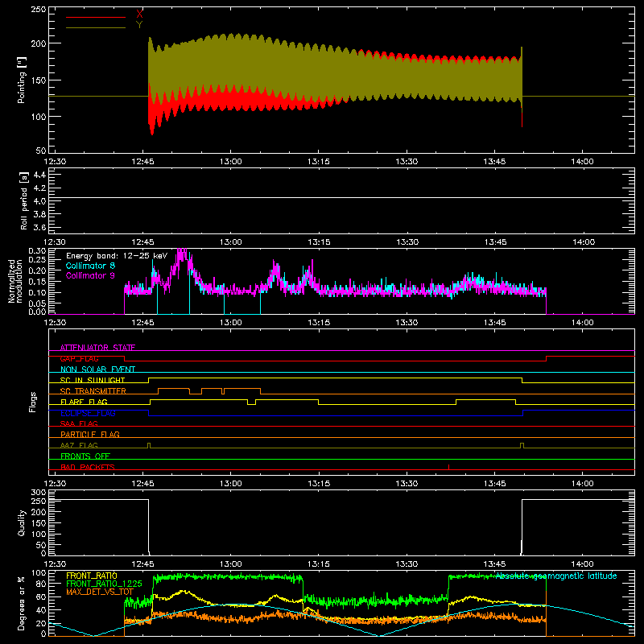Click the yellow FRONT_RATIO legend entry

[92, 576]
